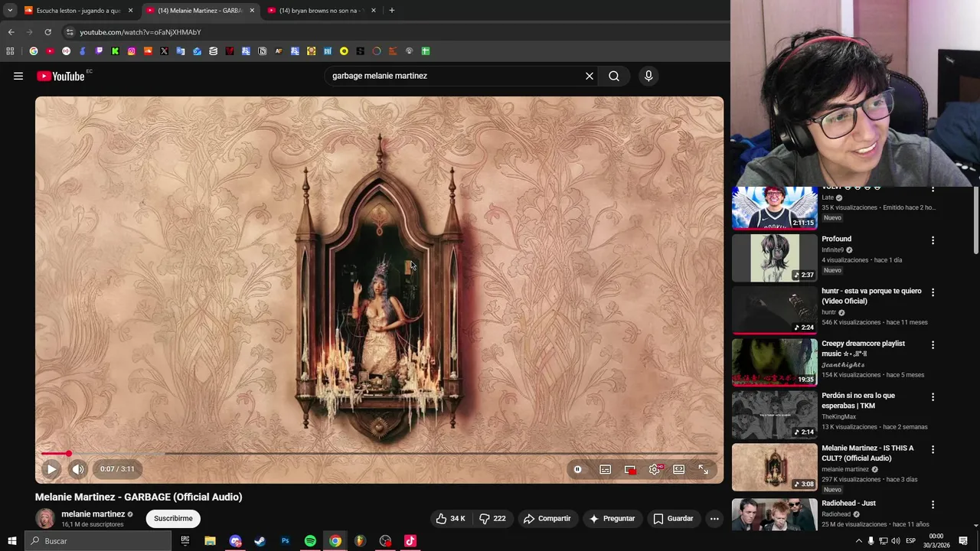Open the huntr video thumbnail

(x=774, y=310)
